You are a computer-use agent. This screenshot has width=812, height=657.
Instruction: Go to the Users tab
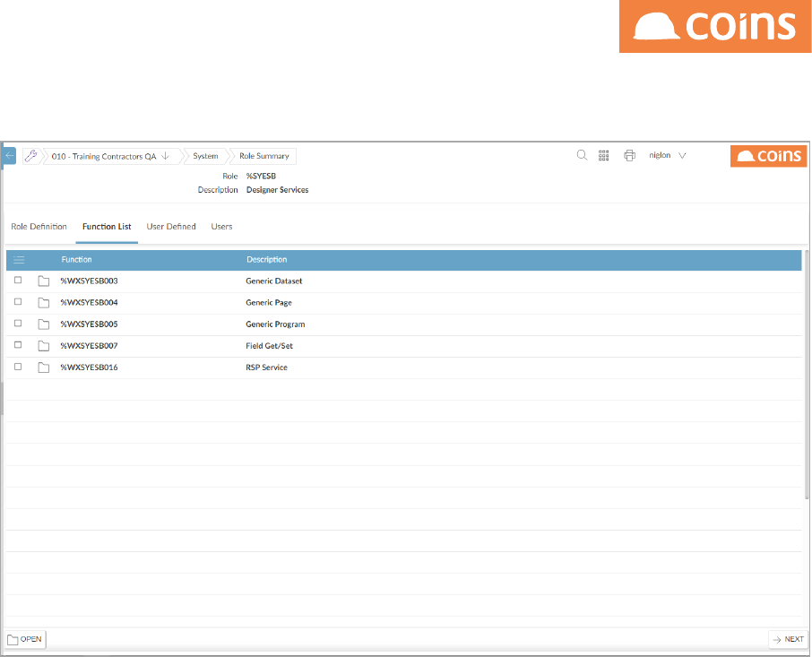click(x=221, y=227)
